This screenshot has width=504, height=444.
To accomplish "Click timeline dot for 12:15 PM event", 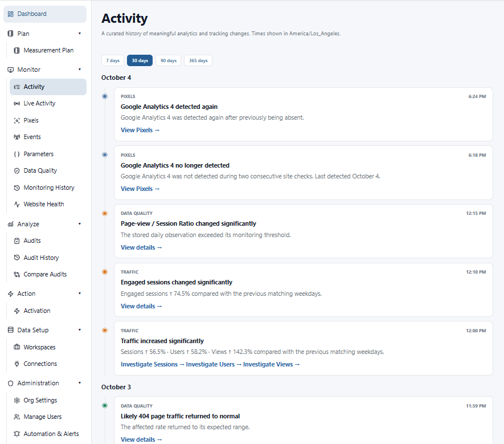I will tap(105, 213).
